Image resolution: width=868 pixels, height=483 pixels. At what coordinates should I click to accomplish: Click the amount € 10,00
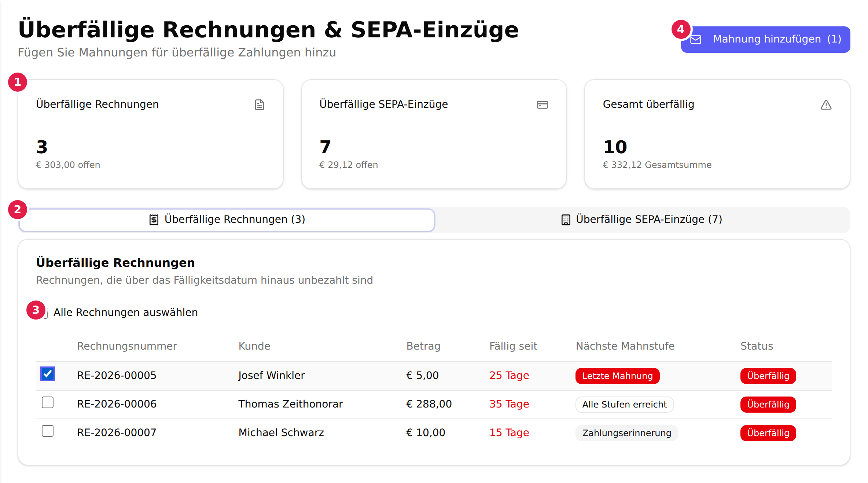(x=426, y=432)
